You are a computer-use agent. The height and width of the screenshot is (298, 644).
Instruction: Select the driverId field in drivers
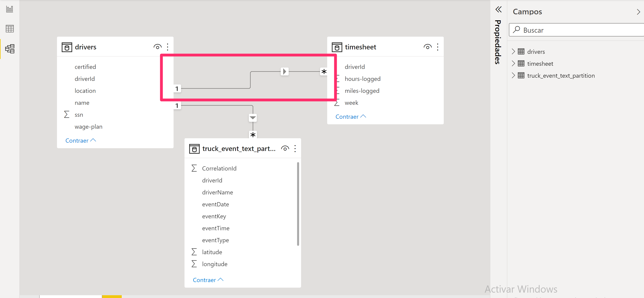pos(85,79)
